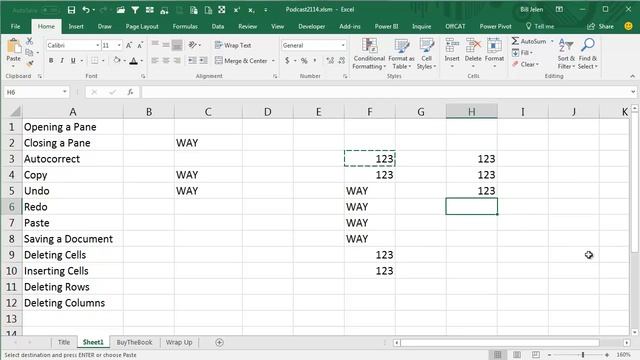Click the Save icon in quick access toolbar

pos(71,10)
